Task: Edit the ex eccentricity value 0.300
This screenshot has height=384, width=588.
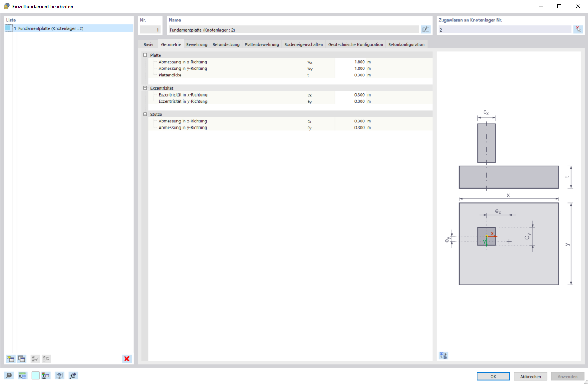Action: pos(350,95)
